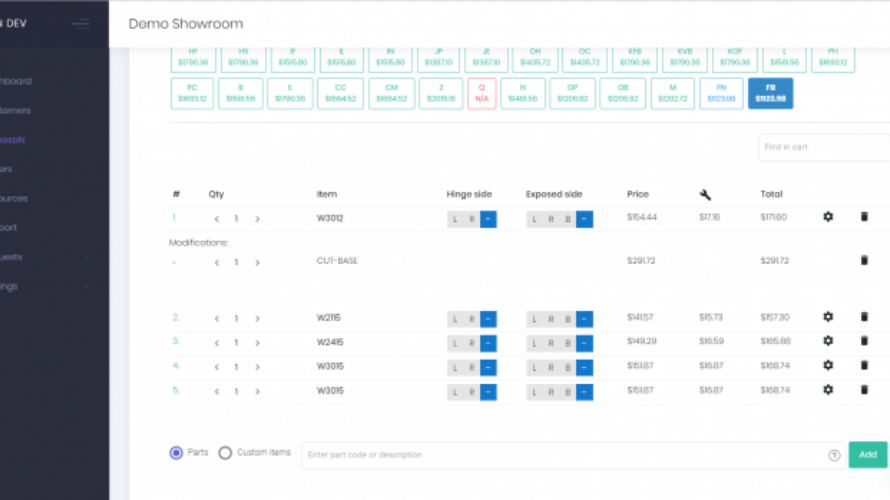Open settings gear for row 4 W3015
The height and width of the screenshot is (500, 890).
pos(828,365)
